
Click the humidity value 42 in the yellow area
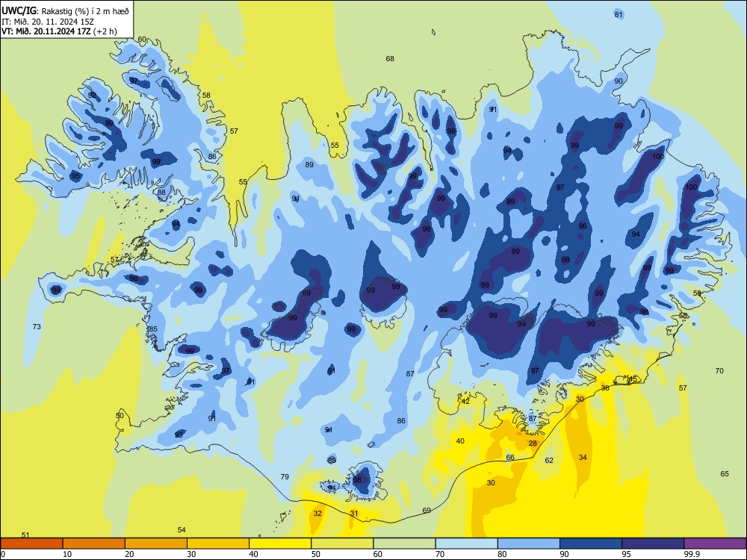(465, 402)
